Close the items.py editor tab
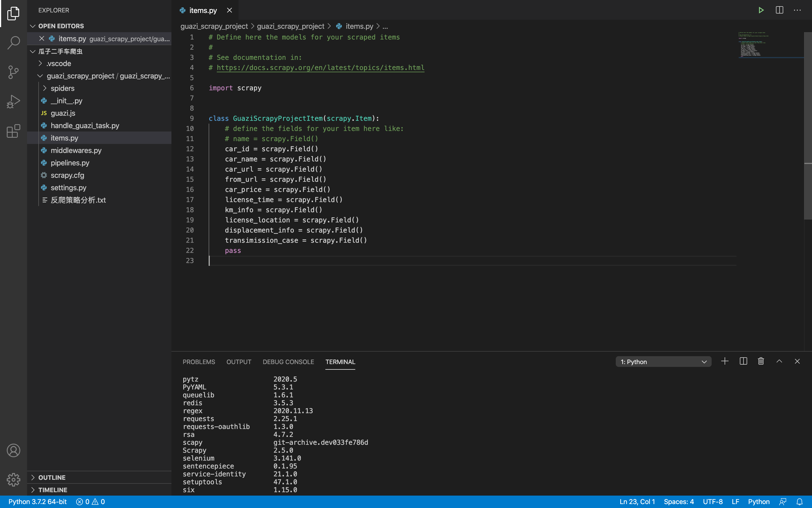Viewport: 812px width, 508px height. (x=230, y=10)
